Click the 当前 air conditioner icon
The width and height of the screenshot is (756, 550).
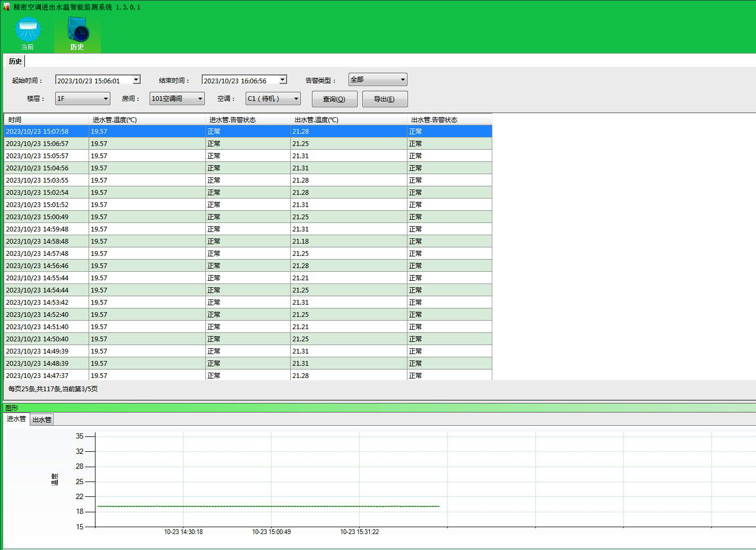pyautogui.click(x=28, y=30)
